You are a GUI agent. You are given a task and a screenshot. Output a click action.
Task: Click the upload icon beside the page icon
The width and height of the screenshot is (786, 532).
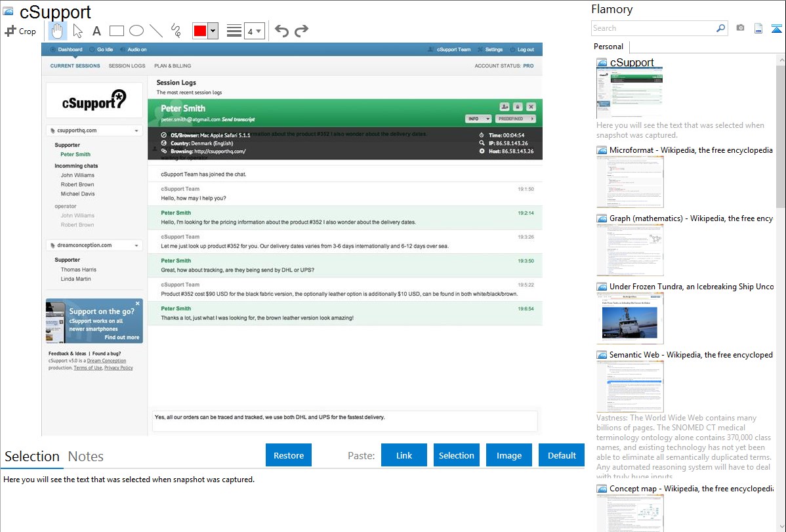click(x=776, y=28)
